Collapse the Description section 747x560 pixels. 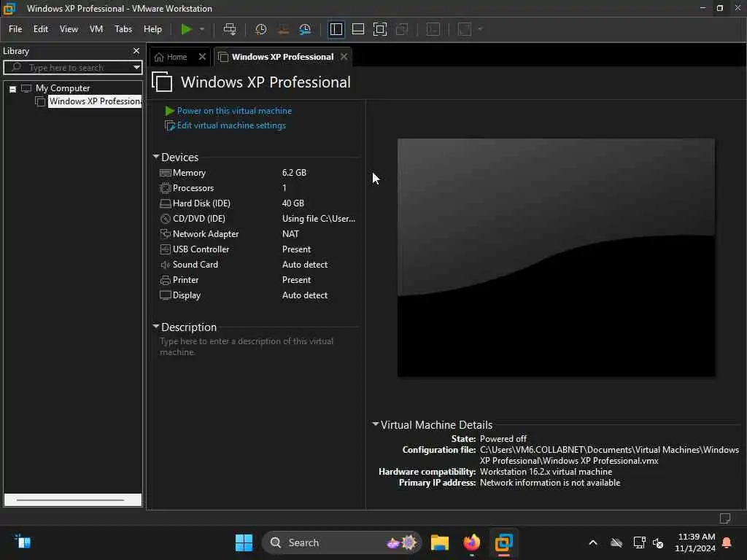coord(156,327)
